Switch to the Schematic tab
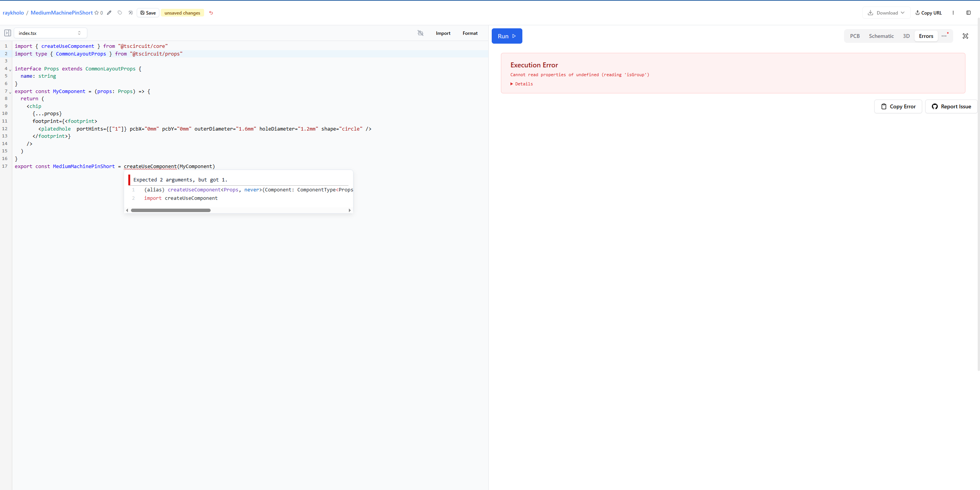Screen dimensions: 980x490 881,36
